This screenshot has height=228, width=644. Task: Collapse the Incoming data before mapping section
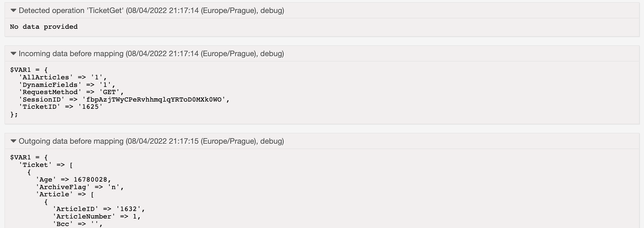click(x=13, y=54)
